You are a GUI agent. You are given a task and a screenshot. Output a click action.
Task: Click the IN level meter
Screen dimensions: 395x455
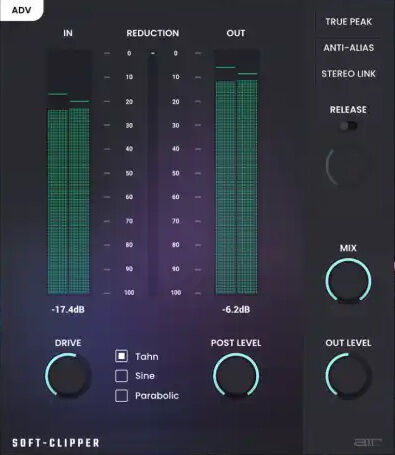coord(69,172)
